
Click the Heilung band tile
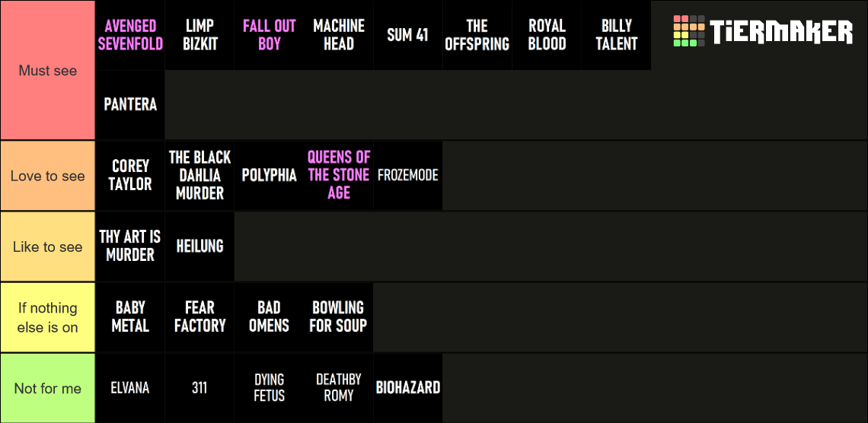point(199,246)
